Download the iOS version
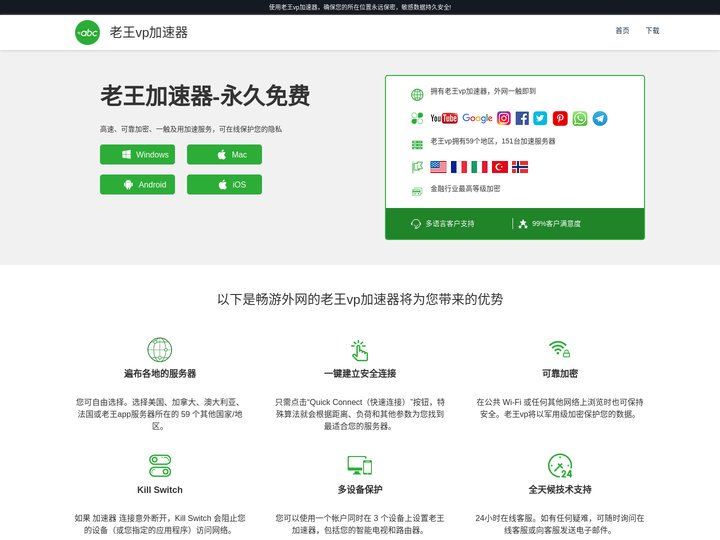 tap(224, 185)
